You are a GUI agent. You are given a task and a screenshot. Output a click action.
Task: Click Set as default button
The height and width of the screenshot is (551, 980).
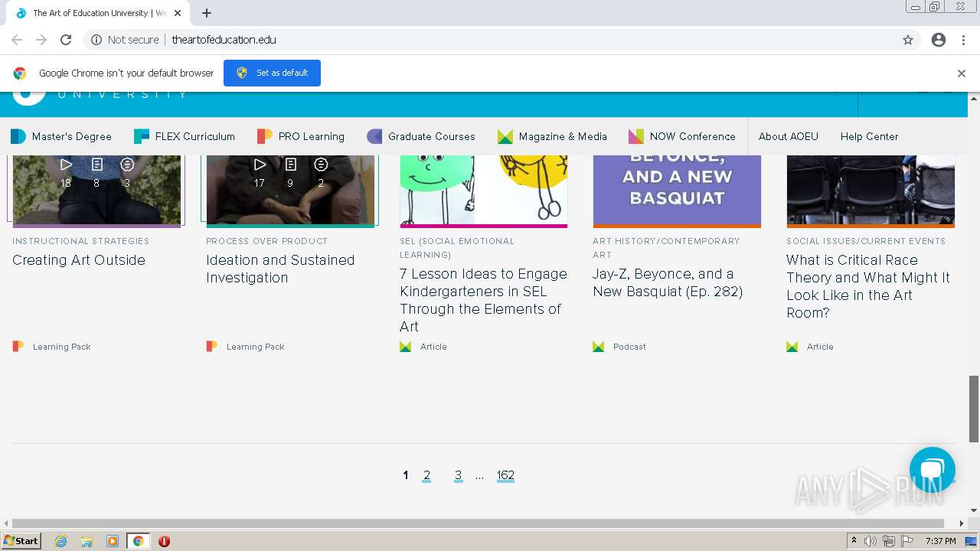(x=272, y=73)
